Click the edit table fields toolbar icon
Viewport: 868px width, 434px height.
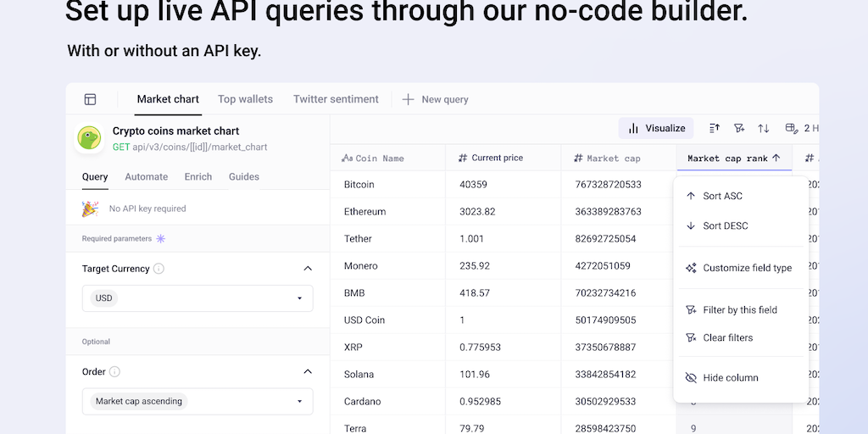point(791,128)
